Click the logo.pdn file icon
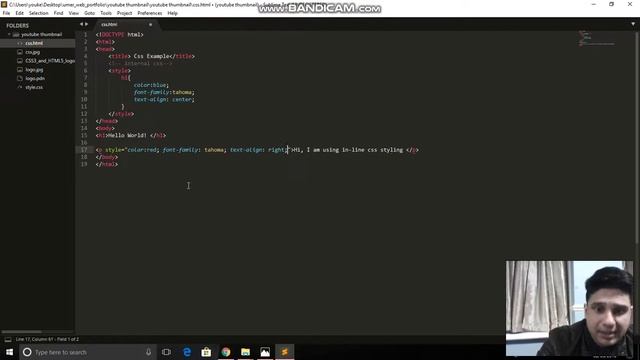Viewport: 640px width, 360px height. coord(20,78)
